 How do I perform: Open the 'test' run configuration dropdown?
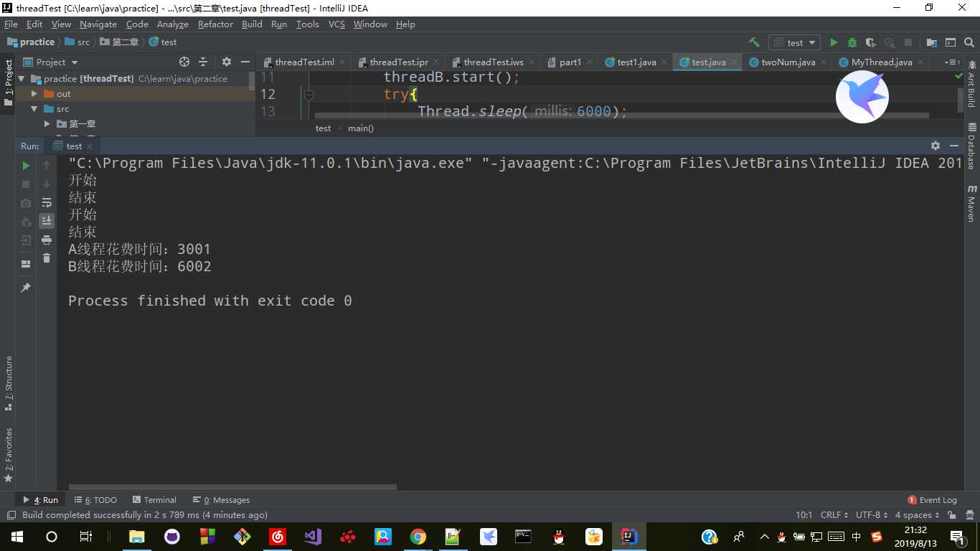click(x=794, y=42)
